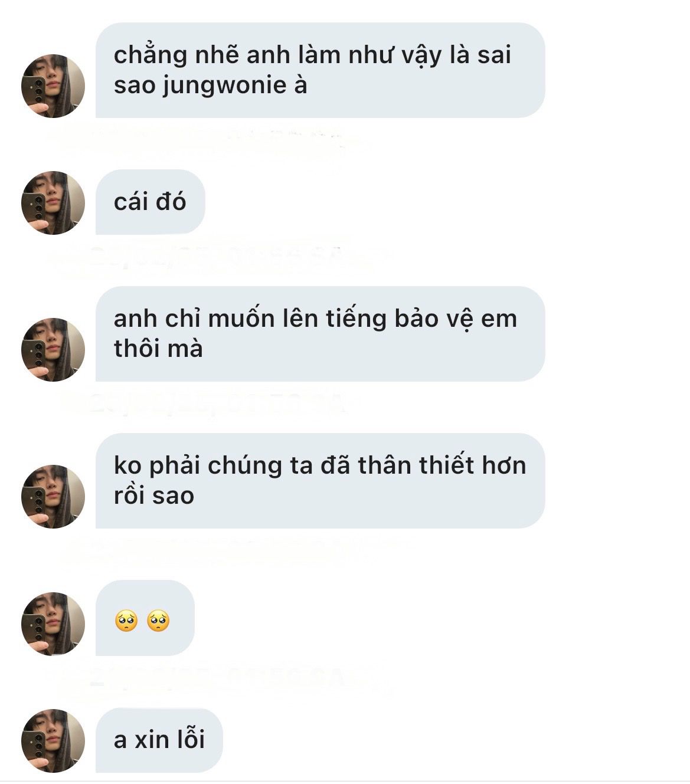
Task: Click the 'a xin lỗi' message bubble
Action: click(159, 740)
